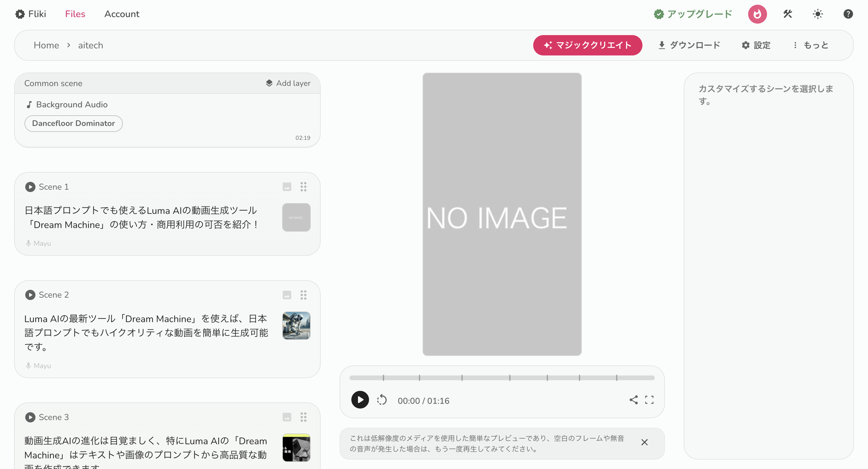Change the Scene 2 Mayu voice
This screenshot has height=469, width=868.
tap(38, 366)
